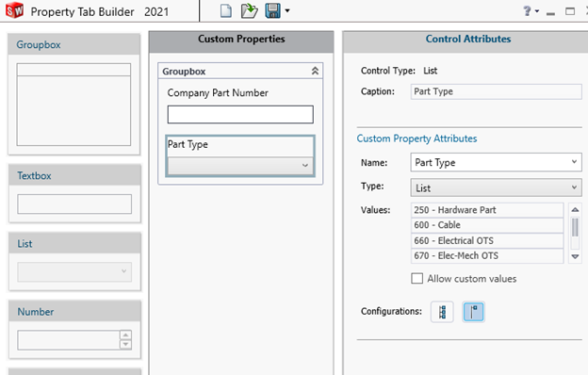Open the Type dropdown showing List
The height and width of the screenshot is (375, 588).
click(496, 187)
